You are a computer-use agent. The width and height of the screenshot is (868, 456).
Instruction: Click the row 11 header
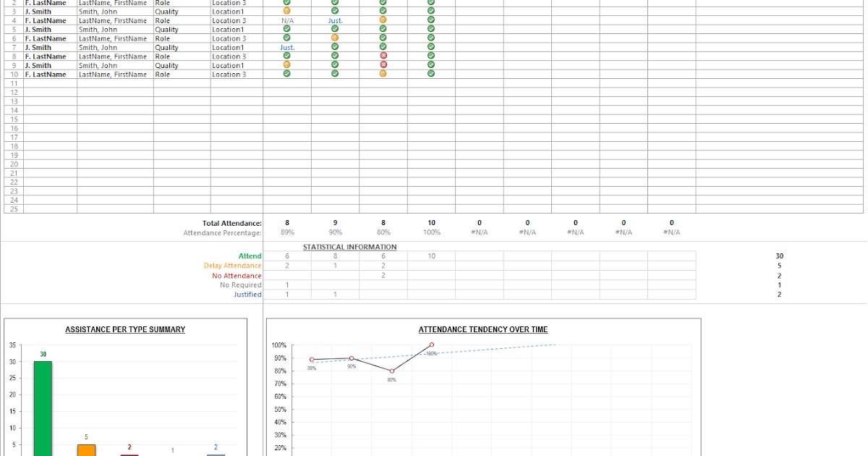tap(12, 83)
